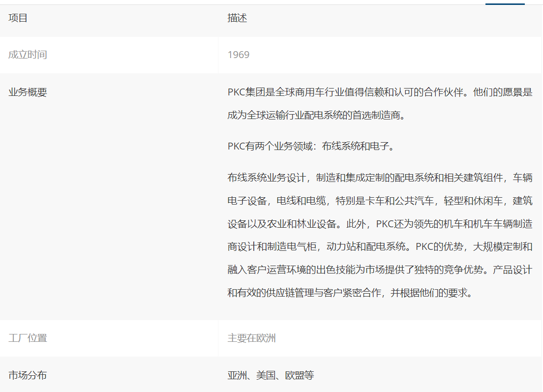Screen dimensions: 543x392
Task: Click the line starting with 设备以及农业和林业设备
Action: 380,224
